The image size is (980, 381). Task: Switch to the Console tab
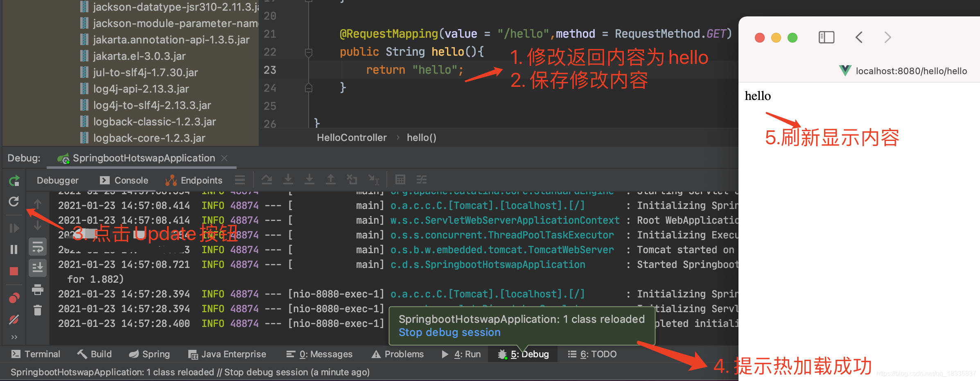124,180
